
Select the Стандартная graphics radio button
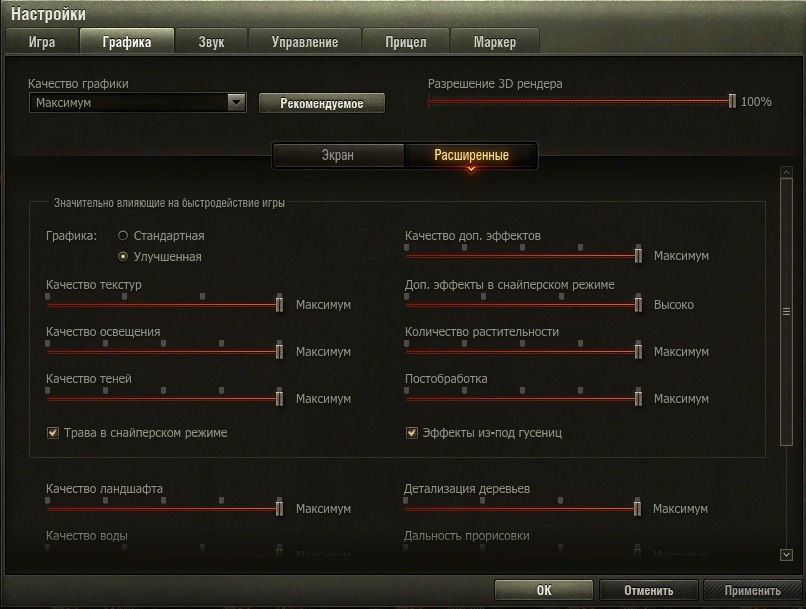pos(123,235)
